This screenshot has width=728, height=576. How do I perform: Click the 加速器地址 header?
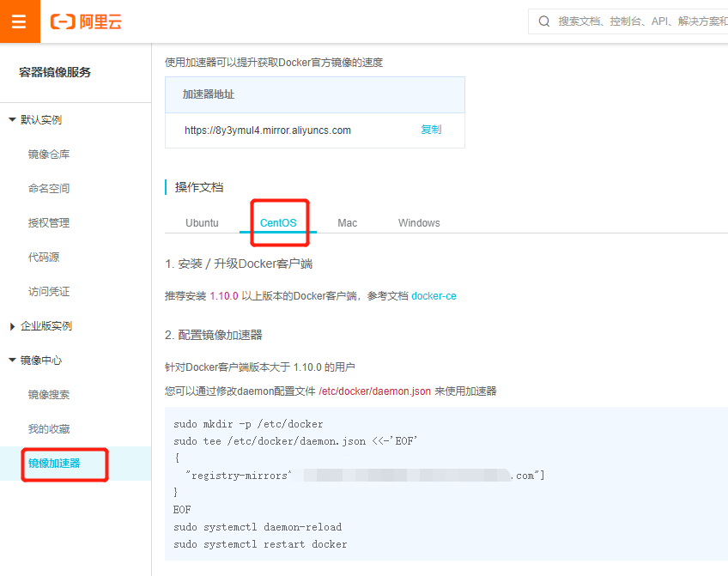click(x=209, y=94)
